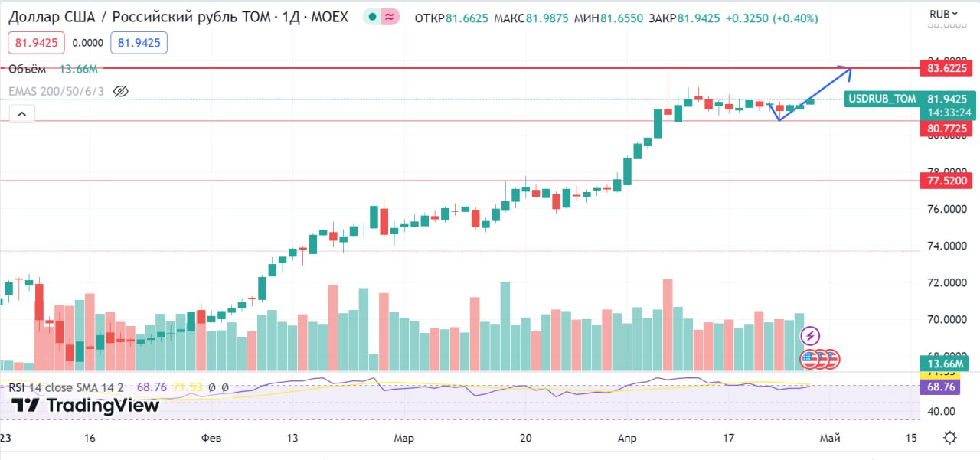980x460 pixels.
Task: Select the RSI 14 close SMA legend
Action: 67,387
